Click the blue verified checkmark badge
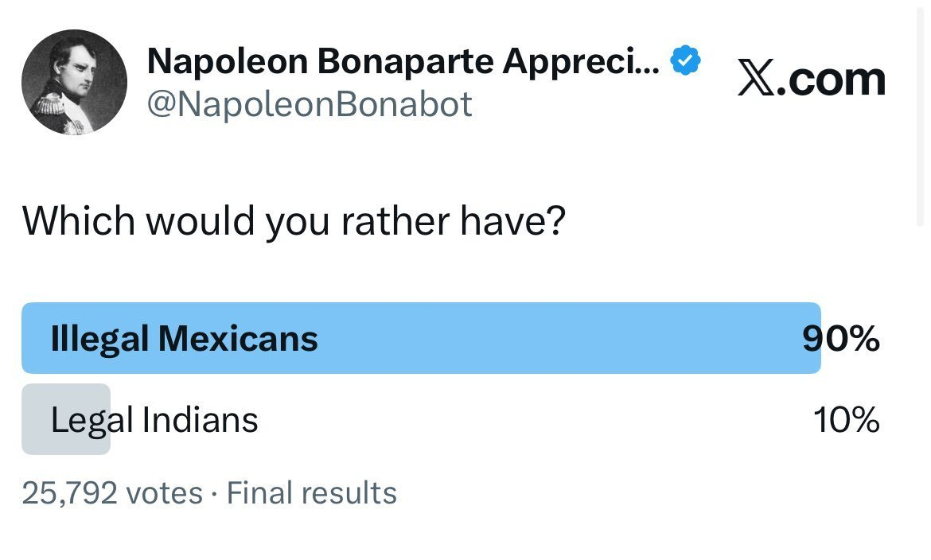The width and height of the screenshot is (931, 560). pos(685,60)
